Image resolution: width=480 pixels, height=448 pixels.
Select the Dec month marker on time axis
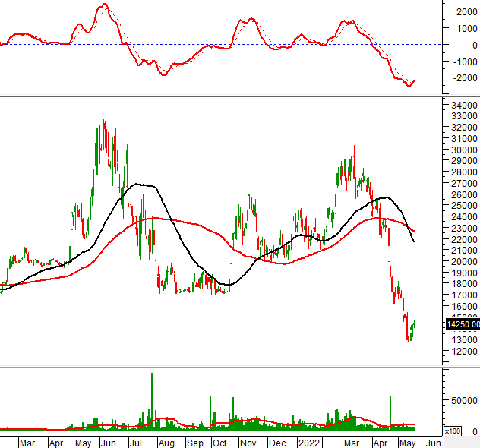click(x=276, y=442)
